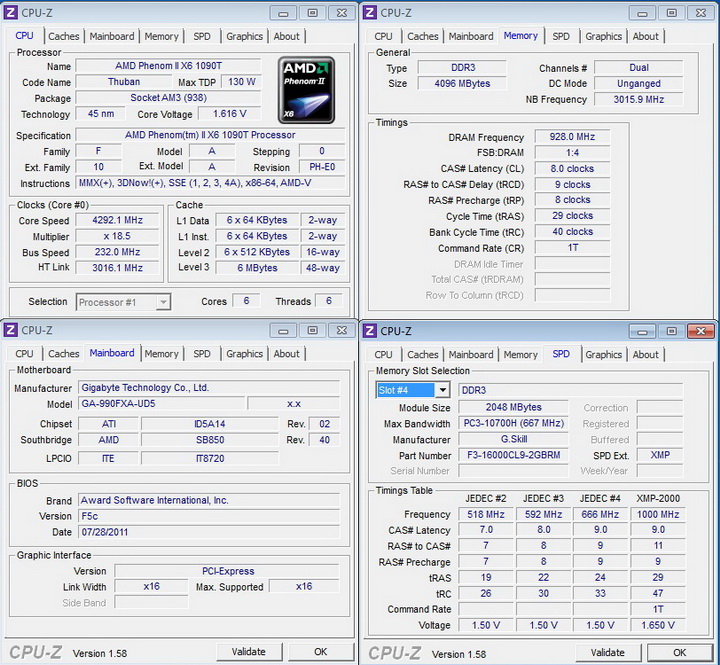This screenshot has width=720, height=665.
Task: Click the CAS# Latency value 8.0 clocks
Action: coord(573,169)
